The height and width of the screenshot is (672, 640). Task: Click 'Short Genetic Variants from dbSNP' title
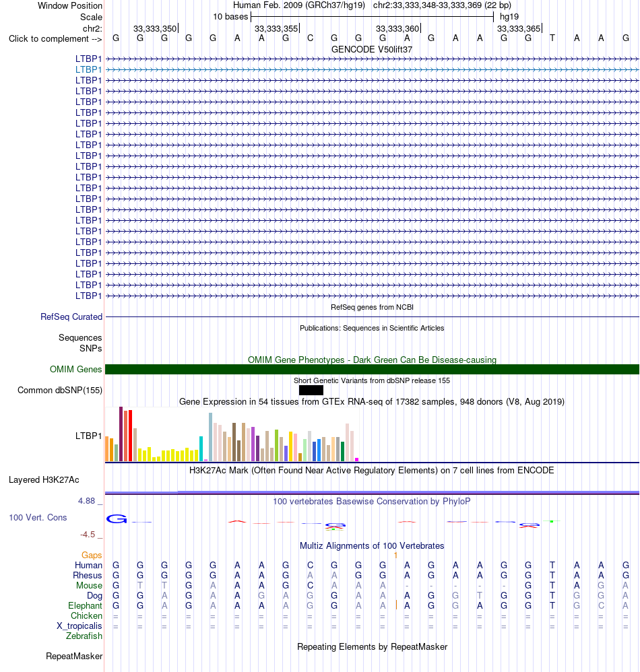372,380
